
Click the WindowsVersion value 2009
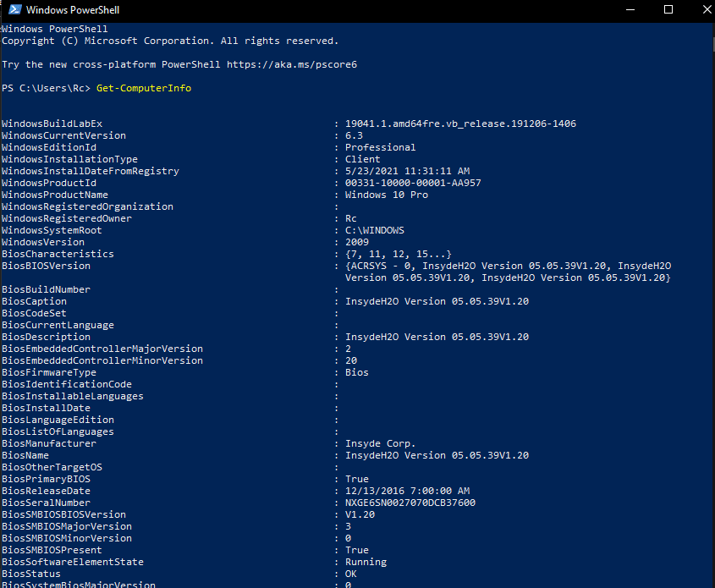[x=356, y=242]
